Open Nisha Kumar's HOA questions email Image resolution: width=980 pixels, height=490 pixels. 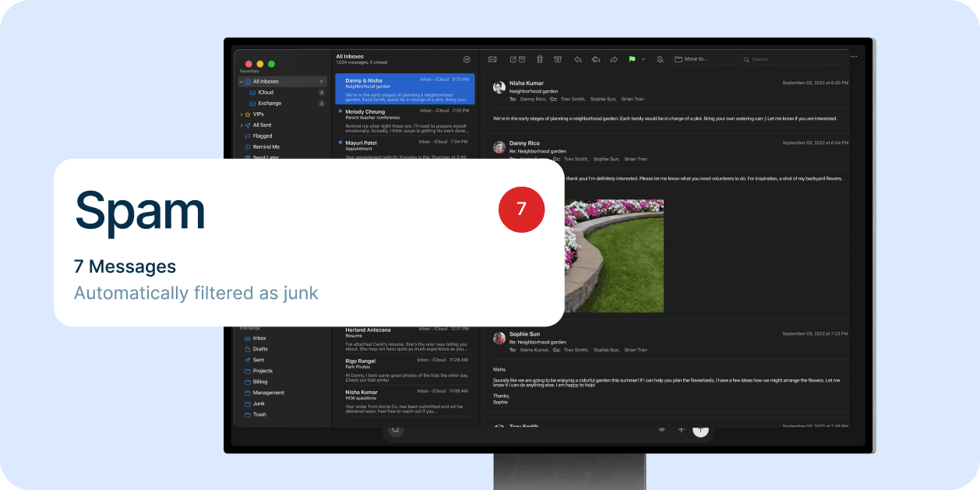pyautogui.click(x=404, y=401)
